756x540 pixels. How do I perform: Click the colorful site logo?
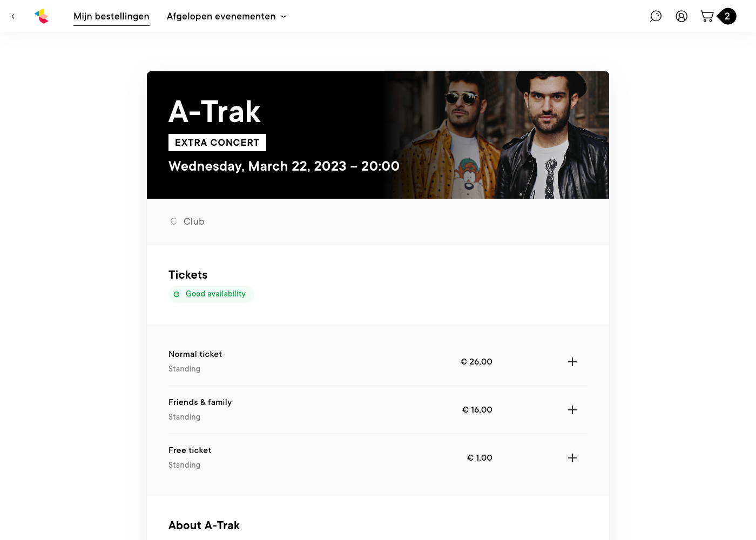click(x=42, y=16)
